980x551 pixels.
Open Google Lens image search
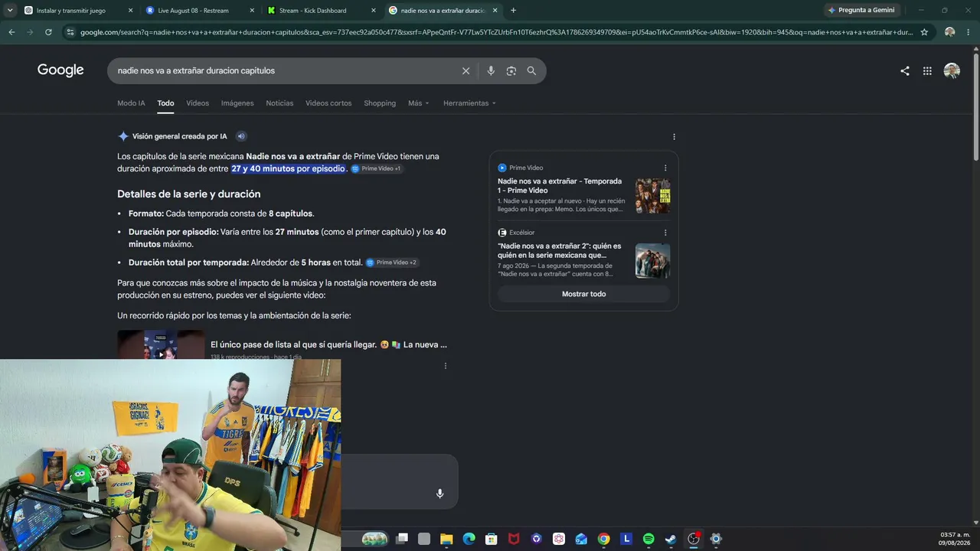tap(511, 71)
